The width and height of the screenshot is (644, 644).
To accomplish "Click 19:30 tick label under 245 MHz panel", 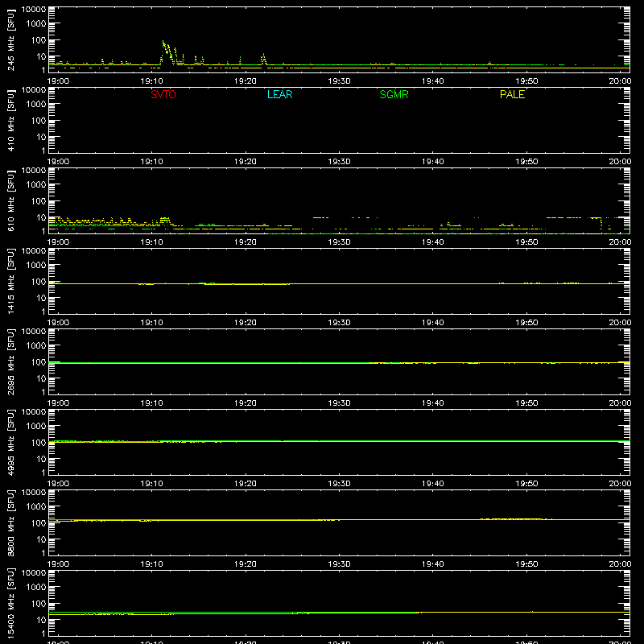I will 339,81.
